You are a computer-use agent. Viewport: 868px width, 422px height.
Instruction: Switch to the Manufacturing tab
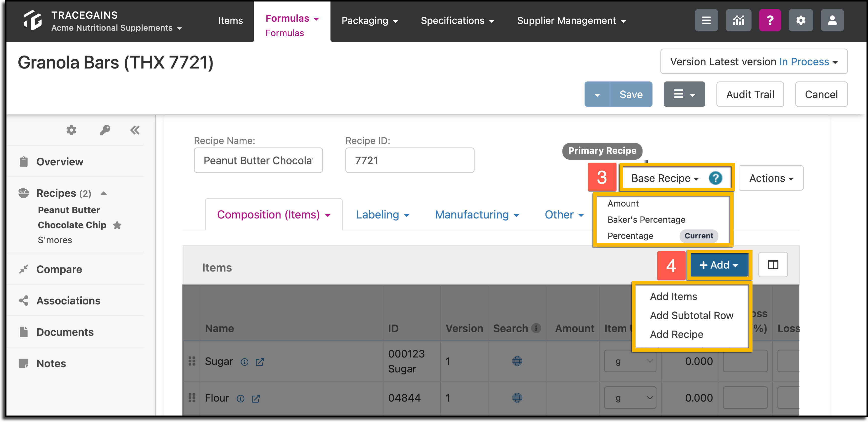[x=477, y=214]
